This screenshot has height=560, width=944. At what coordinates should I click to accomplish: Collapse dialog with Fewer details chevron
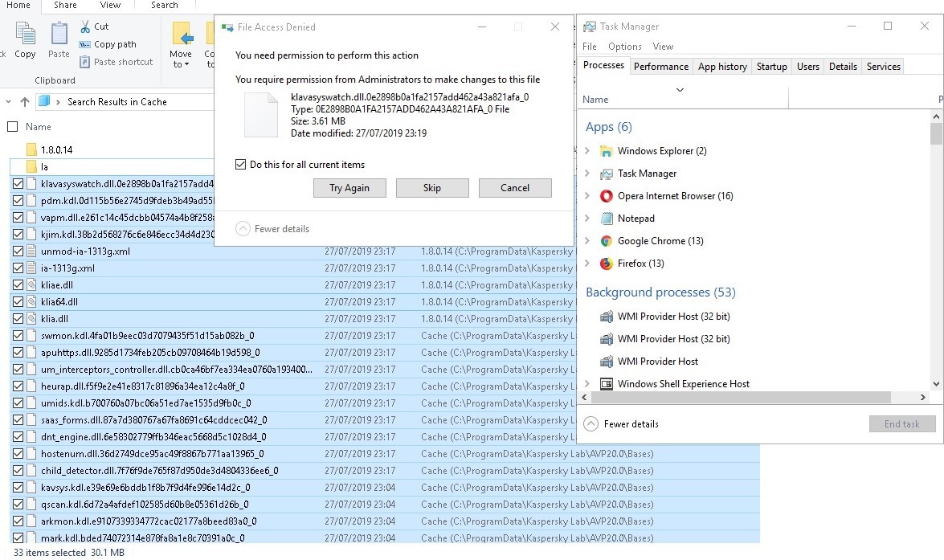[243, 229]
